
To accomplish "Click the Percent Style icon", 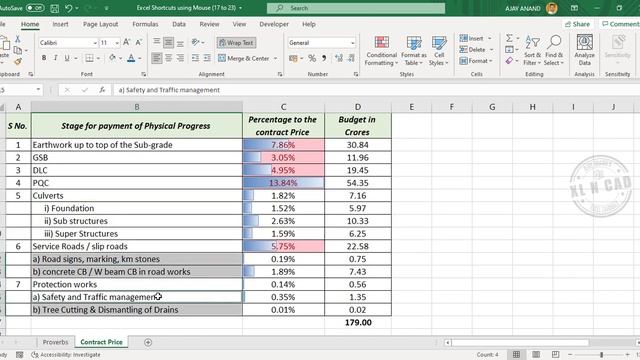I will point(312,58).
